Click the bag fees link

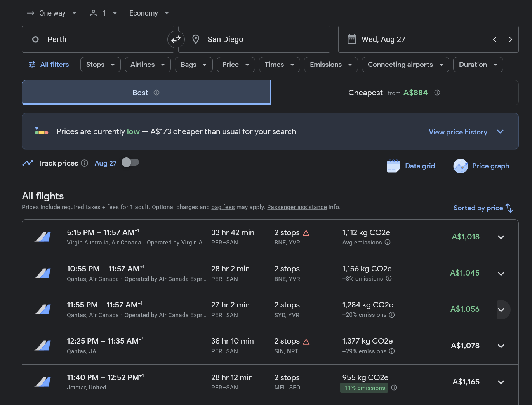tap(223, 207)
